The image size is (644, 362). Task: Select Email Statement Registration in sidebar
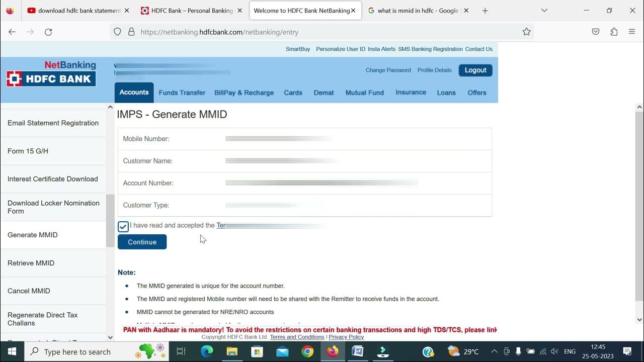click(x=53, y=123)
